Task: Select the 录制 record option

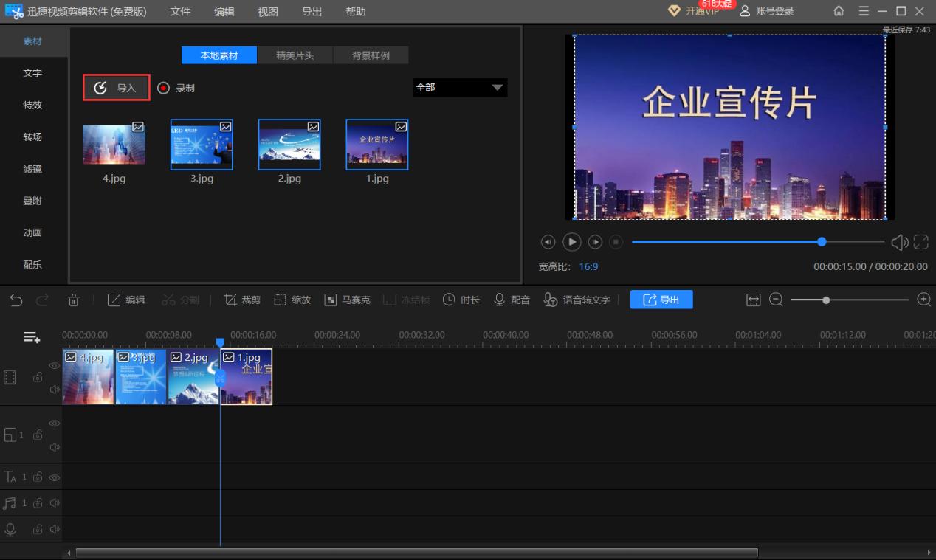Action: click(x=176, y=88)
